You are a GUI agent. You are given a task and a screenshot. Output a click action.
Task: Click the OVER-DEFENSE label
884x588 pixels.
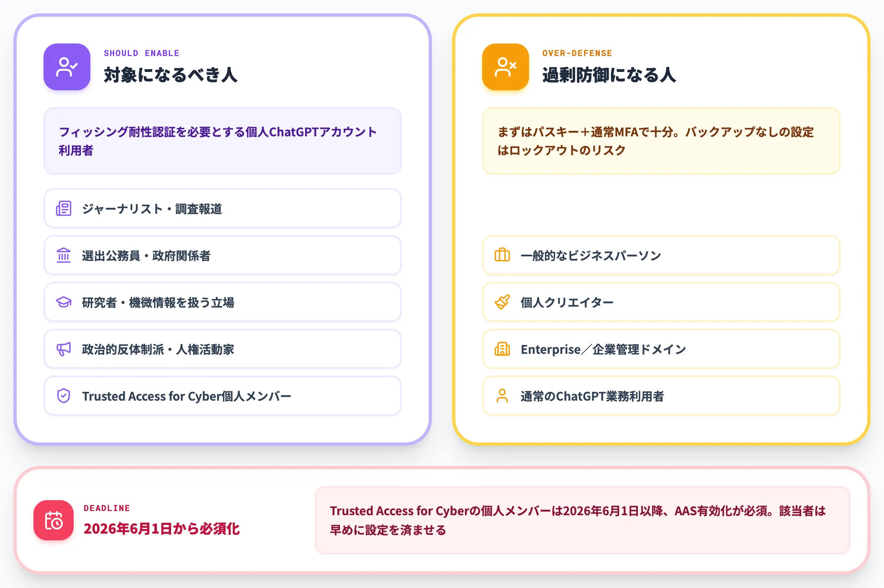[577, 53]
